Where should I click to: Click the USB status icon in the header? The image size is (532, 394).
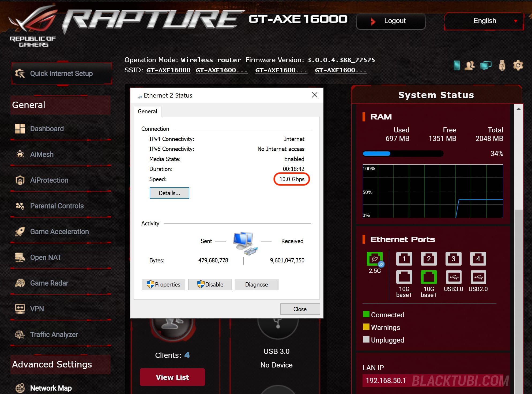(502, 65)
